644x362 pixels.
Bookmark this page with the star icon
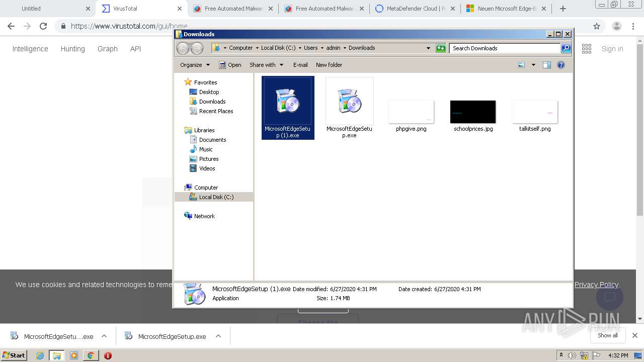click(597, 26)
